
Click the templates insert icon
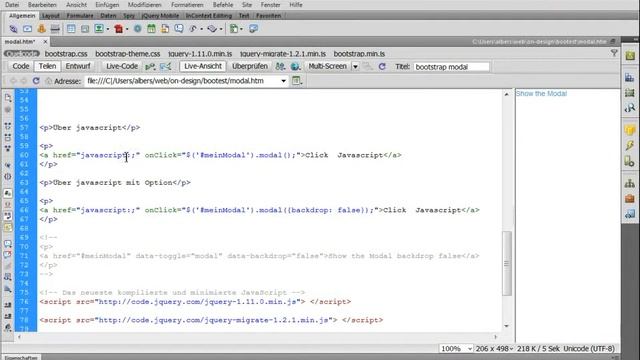pos(233,29)
